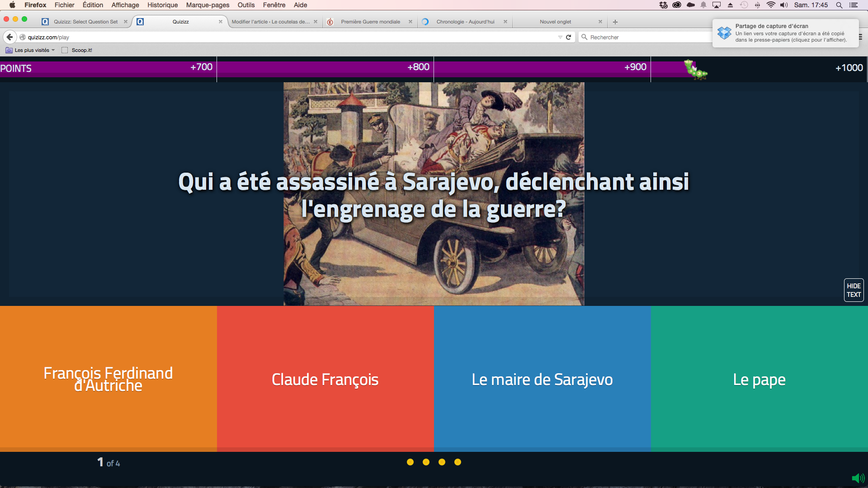Open the volume menu bar icon

tap(784, 5)
